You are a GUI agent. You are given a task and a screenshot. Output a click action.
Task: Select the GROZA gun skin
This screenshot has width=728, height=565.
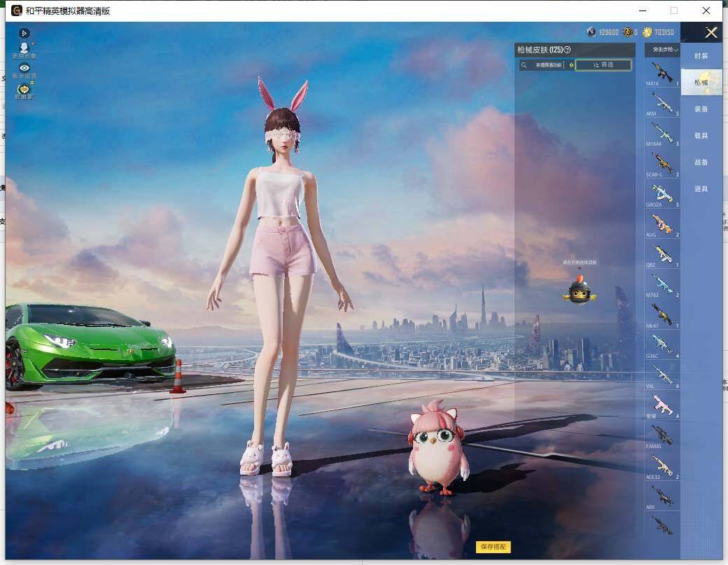click(662, 194)
